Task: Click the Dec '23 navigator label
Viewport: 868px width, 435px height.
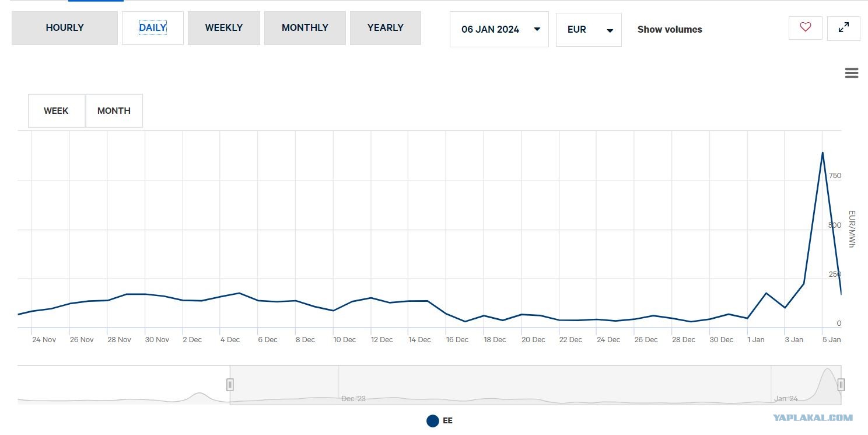Action: click(x=353, y=399)
